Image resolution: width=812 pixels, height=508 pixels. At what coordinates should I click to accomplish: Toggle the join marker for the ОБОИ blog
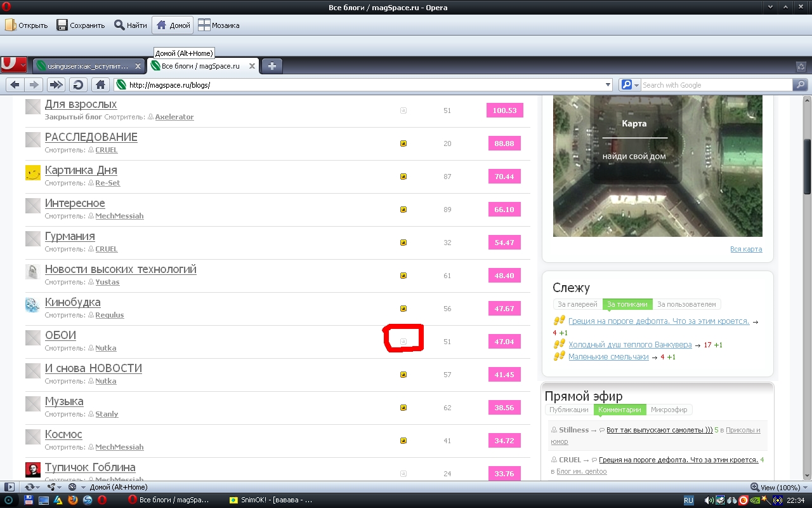tap(403, 342)
